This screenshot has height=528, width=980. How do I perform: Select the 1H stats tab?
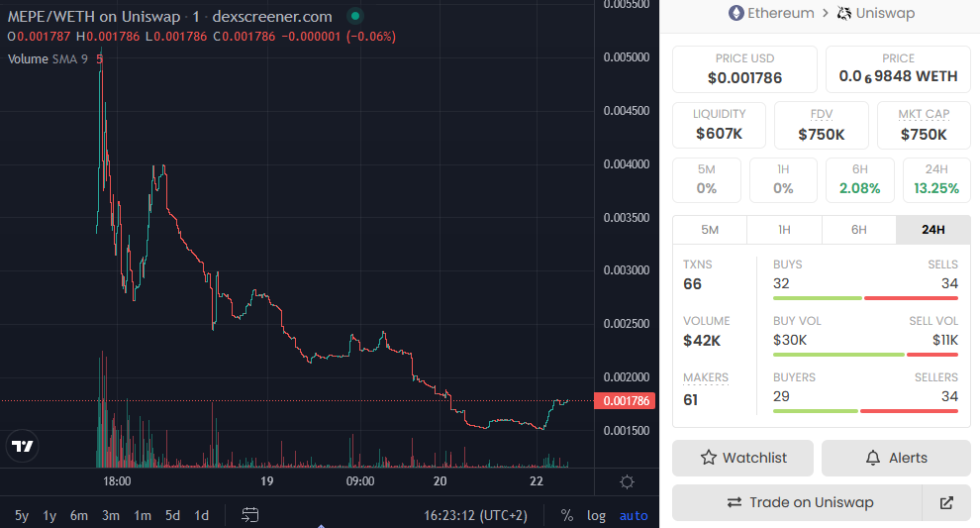click(x=784, y=230)
